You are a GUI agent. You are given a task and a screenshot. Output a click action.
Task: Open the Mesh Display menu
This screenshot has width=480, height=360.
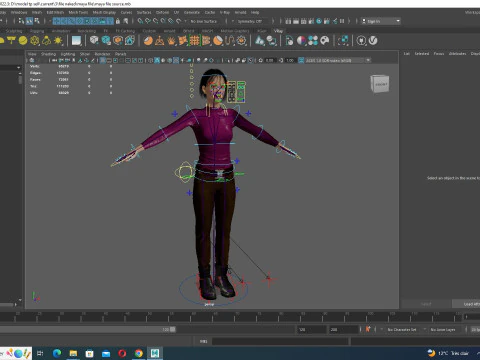tap(104, 12)
